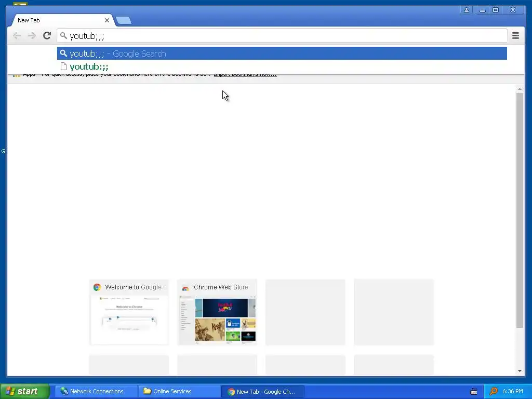The width and height of the screenshot is (532, 399).
Task: Minimize the Chrome window
Action: [482, 10]
